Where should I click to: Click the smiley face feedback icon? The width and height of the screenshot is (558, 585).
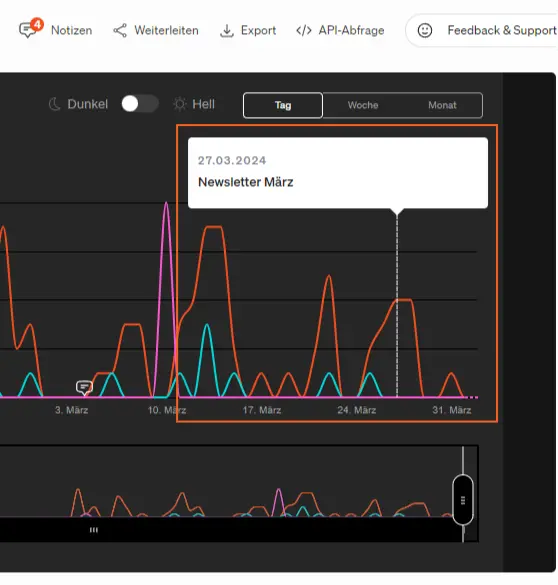click(424, 30)
